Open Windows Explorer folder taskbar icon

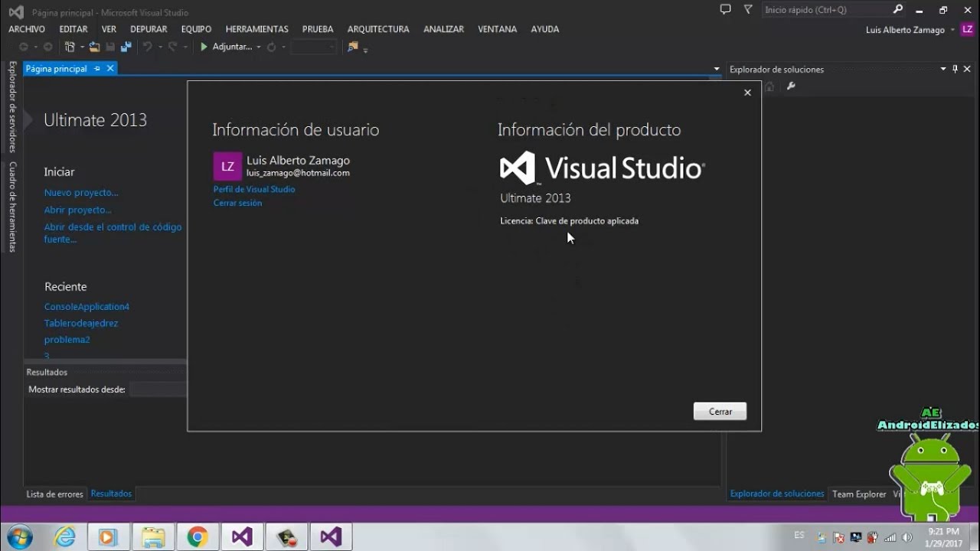pos(153,537)
